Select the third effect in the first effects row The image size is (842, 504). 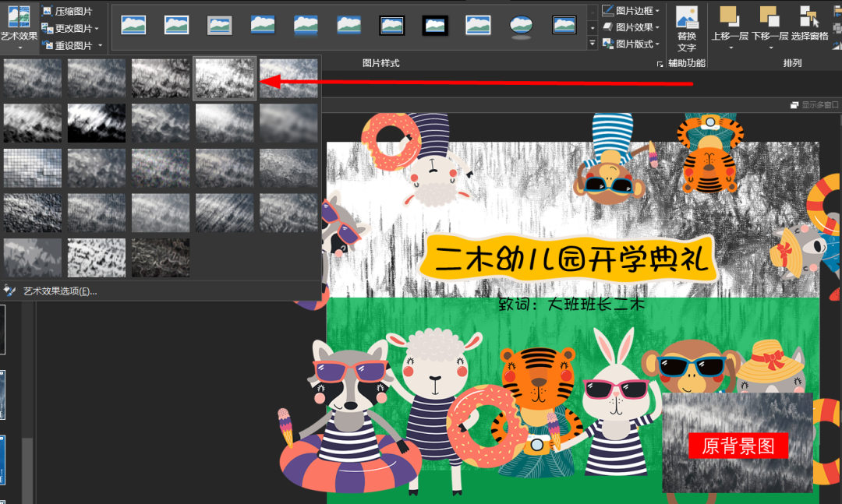point(161,79)
